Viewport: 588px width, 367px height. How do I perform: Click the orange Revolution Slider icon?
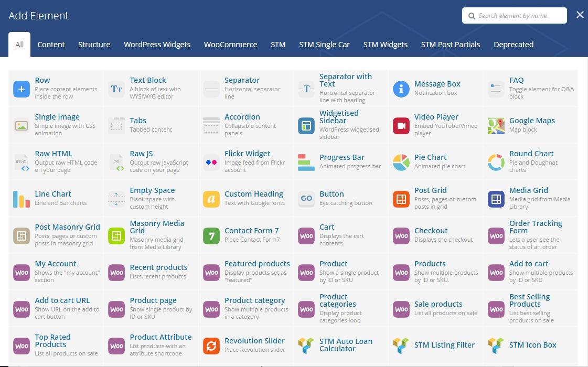[211, 346]
